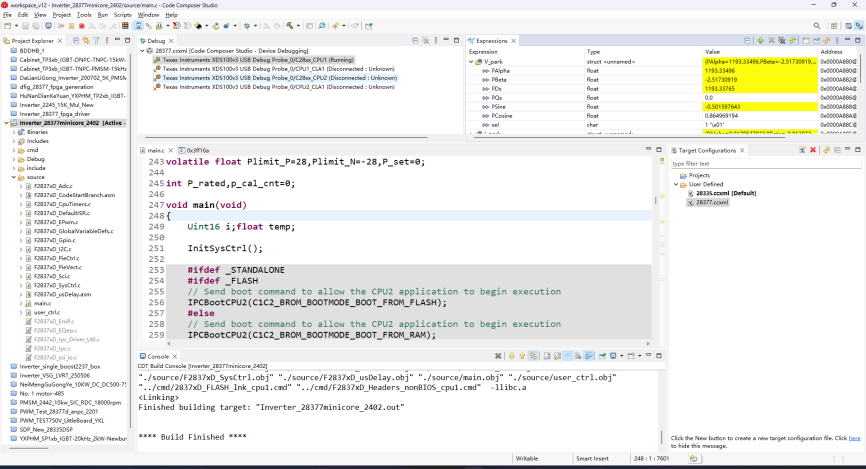The image size is (866, 469).
Task: Collapse the V_park struct expression
Action: pyautogui.click(x=471, y=62)
